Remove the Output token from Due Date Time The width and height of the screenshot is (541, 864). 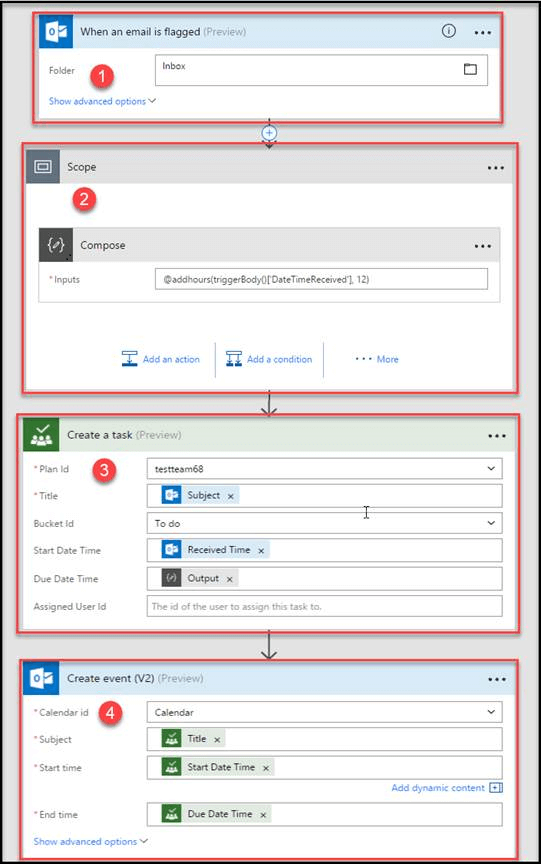point(230,579)
